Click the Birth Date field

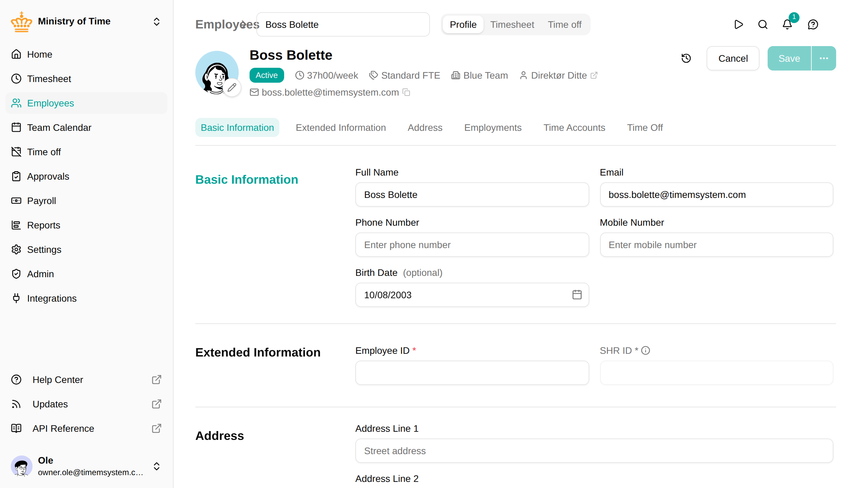coord(472,295)
